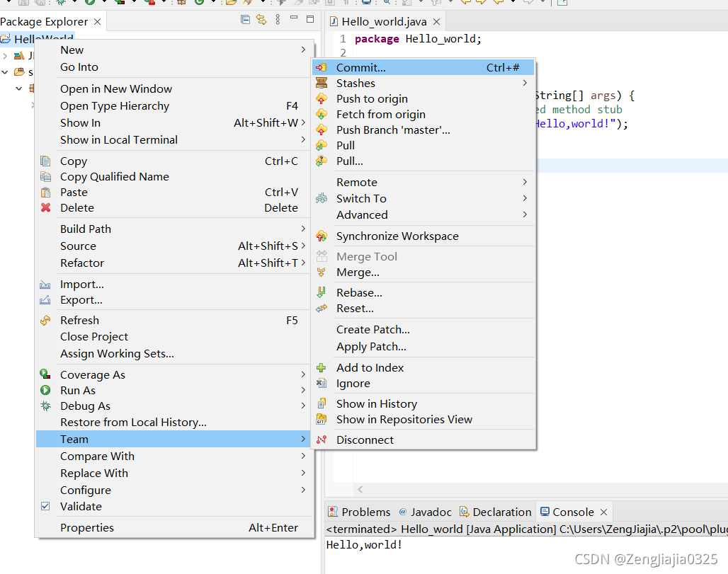This screenshot has width=728, height=574.
Task: Click the Show in Repositories View icon
Action: pyautogui.click(x=322, y=420)
